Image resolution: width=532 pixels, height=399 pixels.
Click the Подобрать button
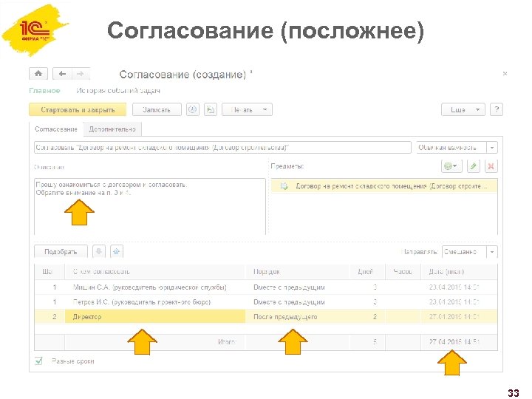tap(61, 251)
